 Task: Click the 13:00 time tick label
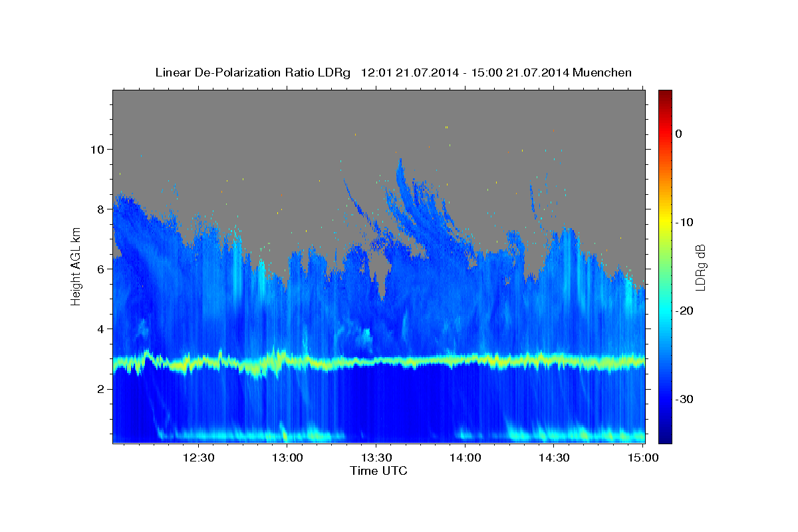(287, 458)
